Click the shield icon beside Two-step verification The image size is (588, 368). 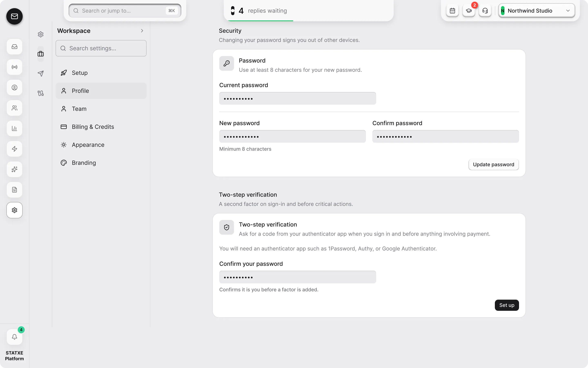pyautogui.click(x=226, y=227)
